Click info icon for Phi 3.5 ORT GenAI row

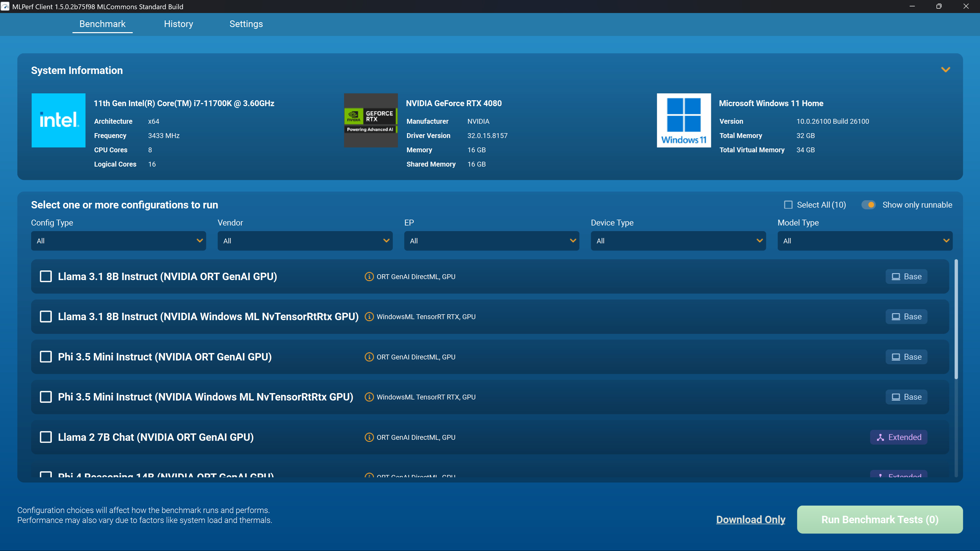pyautogui.click(x=369, y=357)
